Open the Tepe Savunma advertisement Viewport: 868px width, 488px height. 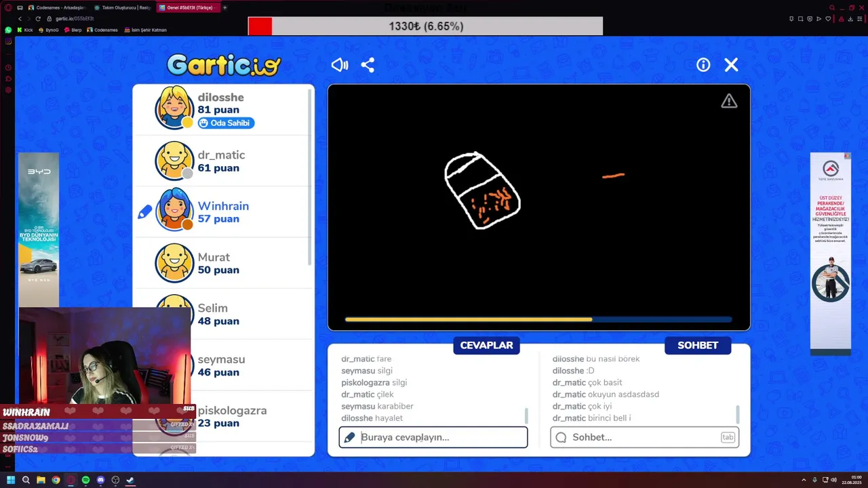coord(831,254)
